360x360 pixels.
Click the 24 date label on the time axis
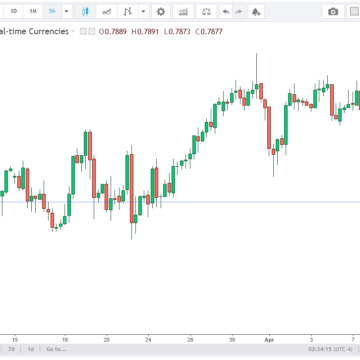point(148,340)
